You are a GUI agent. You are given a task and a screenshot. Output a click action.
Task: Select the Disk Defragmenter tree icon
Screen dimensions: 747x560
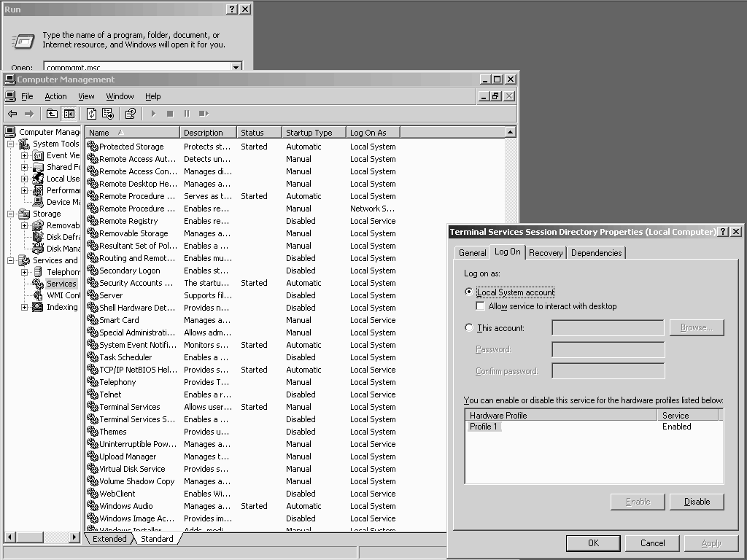tap(38, 237)
